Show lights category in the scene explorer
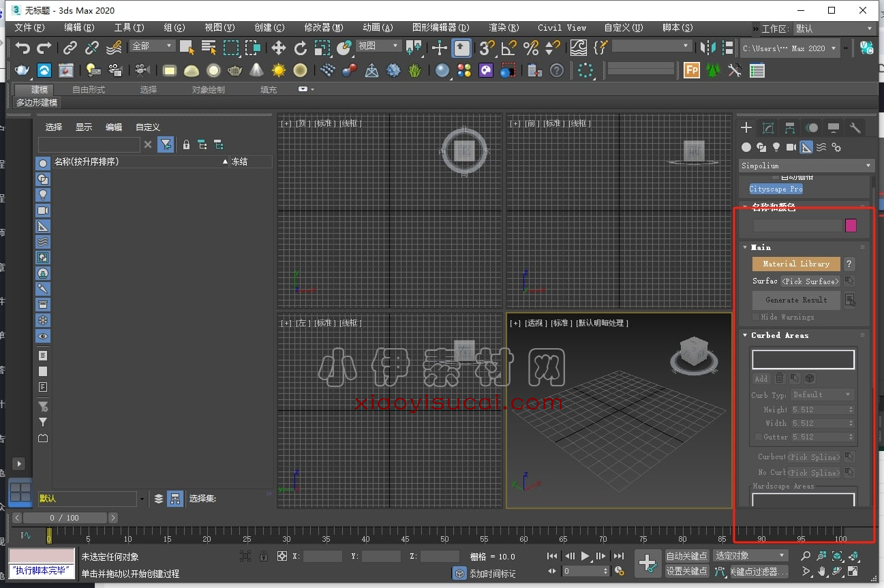Screen dimensions: 884x588 pyautogui.click(x=43, y=195)
